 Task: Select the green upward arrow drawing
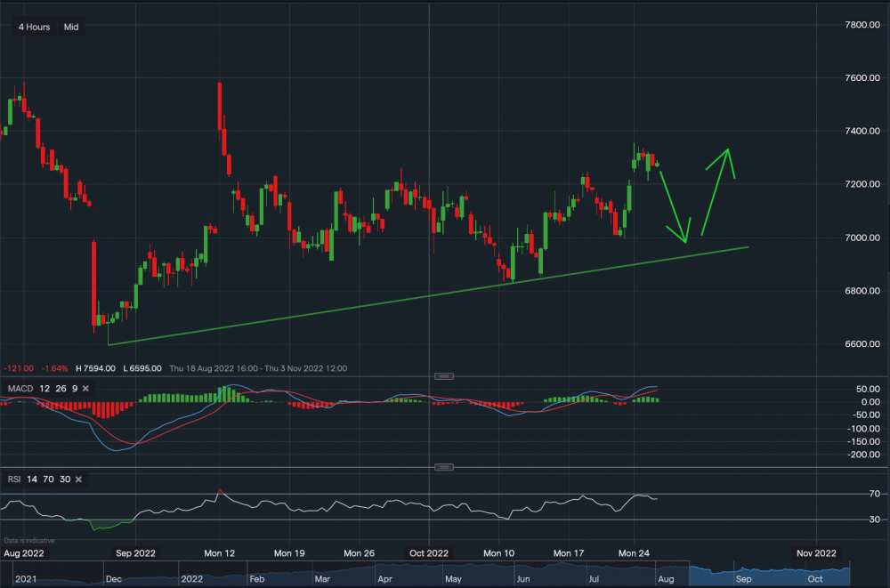[x=715, y=191]
